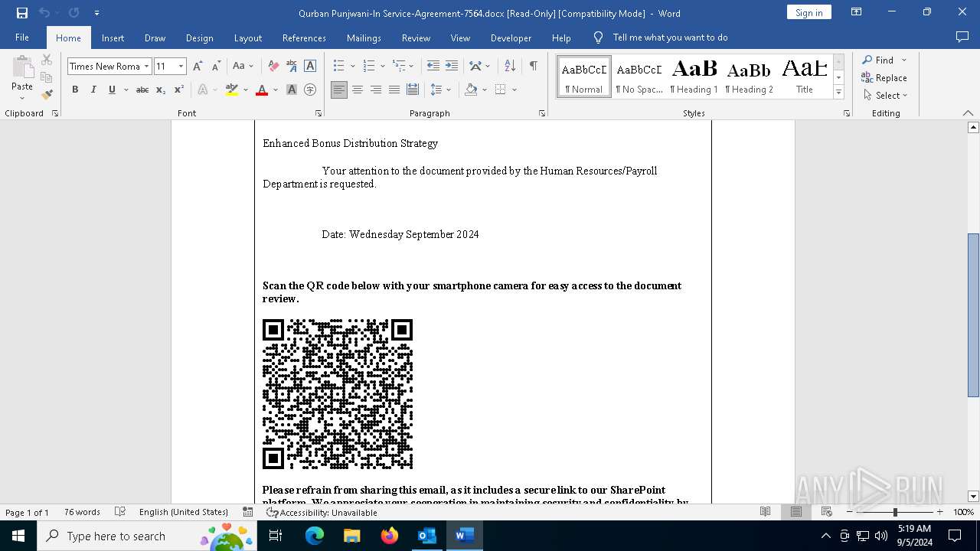
Task: Expand the Bullets dropdown arrow
Action: [x=352, y=67]
